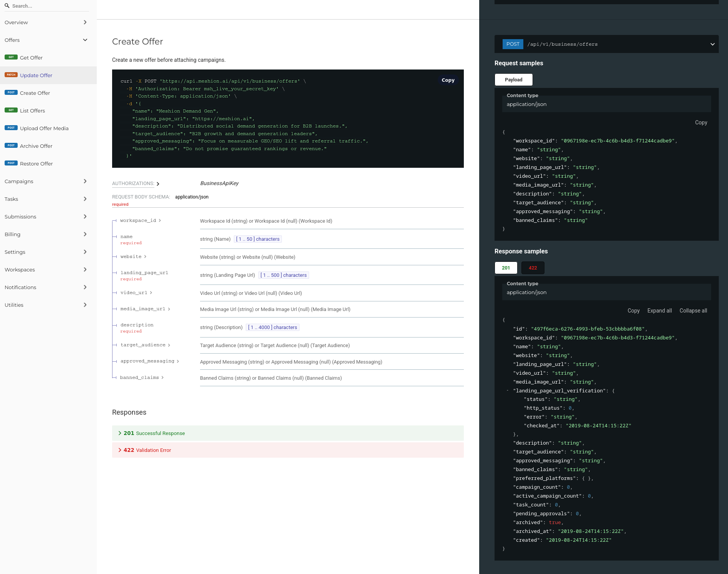Expand the workspace_id schema field

(141, 220)
